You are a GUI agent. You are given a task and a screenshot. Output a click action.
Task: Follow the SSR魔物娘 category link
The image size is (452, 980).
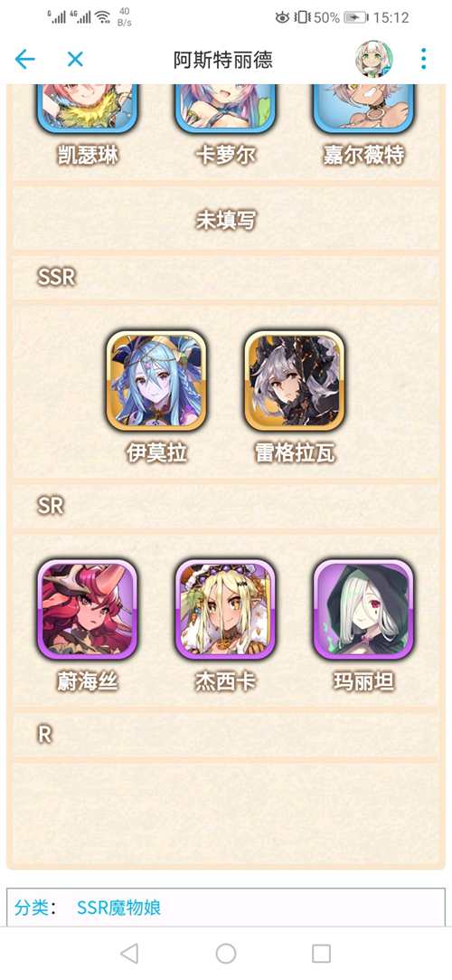(x=118, y=907)
